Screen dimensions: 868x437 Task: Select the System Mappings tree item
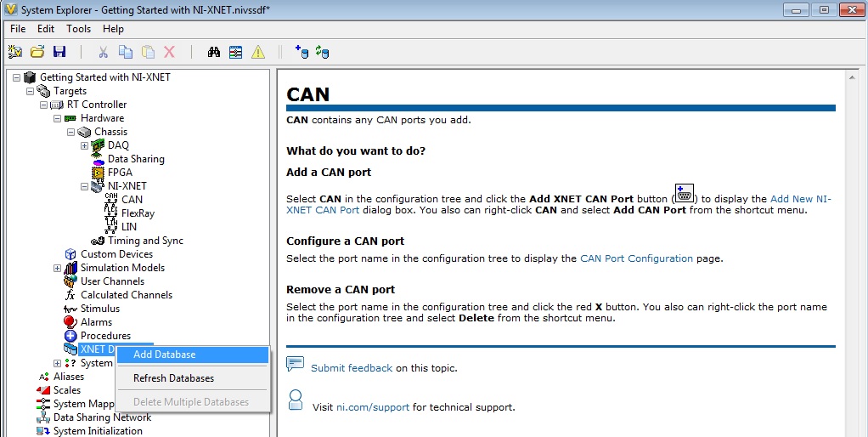(x=83, y=404)
